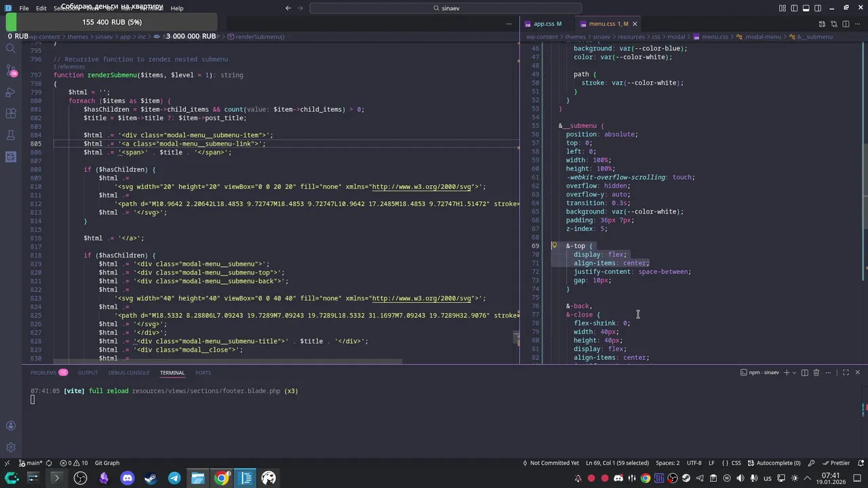Open Source Control view with pending changes badge
Image resolution: width=868 pixels, height=488 pixels.
click(11, 70)
